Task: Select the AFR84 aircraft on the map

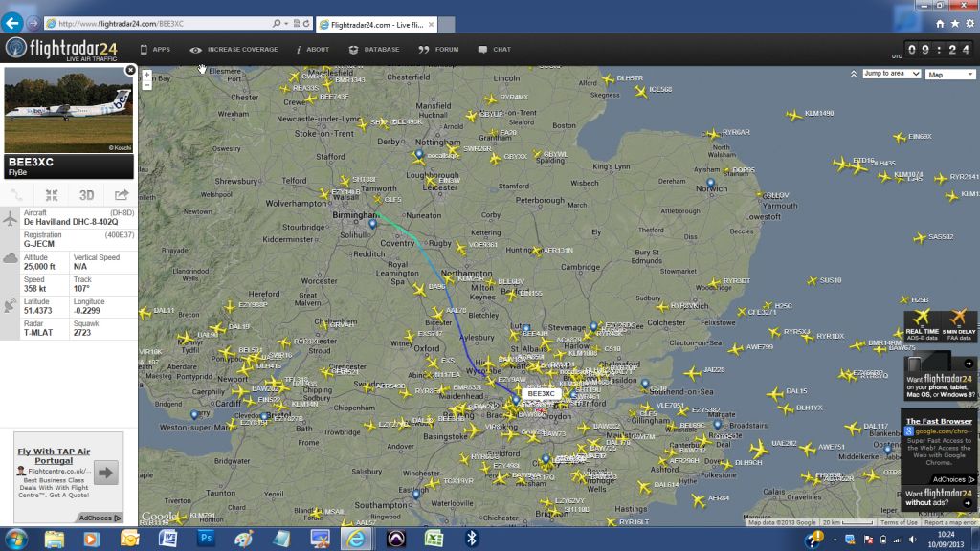Action: coord(699,499)
